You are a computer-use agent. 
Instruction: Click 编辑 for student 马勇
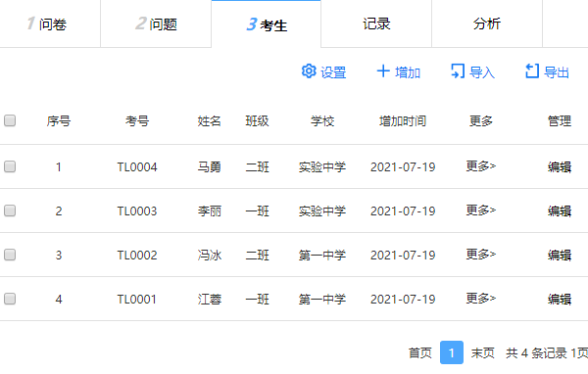point(560,166)
